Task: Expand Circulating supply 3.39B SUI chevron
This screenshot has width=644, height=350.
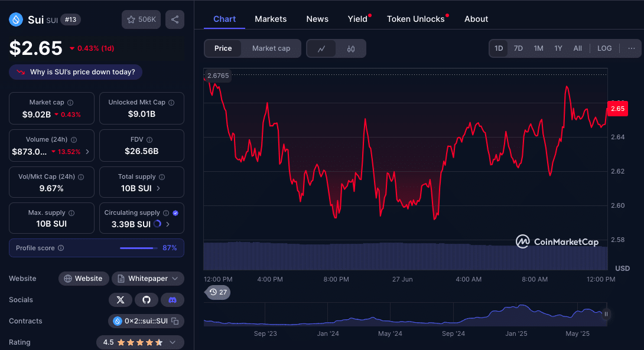Action: point(168,224)
